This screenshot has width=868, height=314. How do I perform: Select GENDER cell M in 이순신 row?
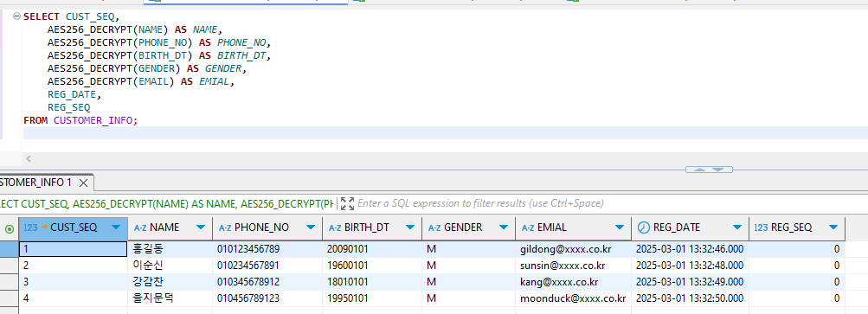click(468, 266)
